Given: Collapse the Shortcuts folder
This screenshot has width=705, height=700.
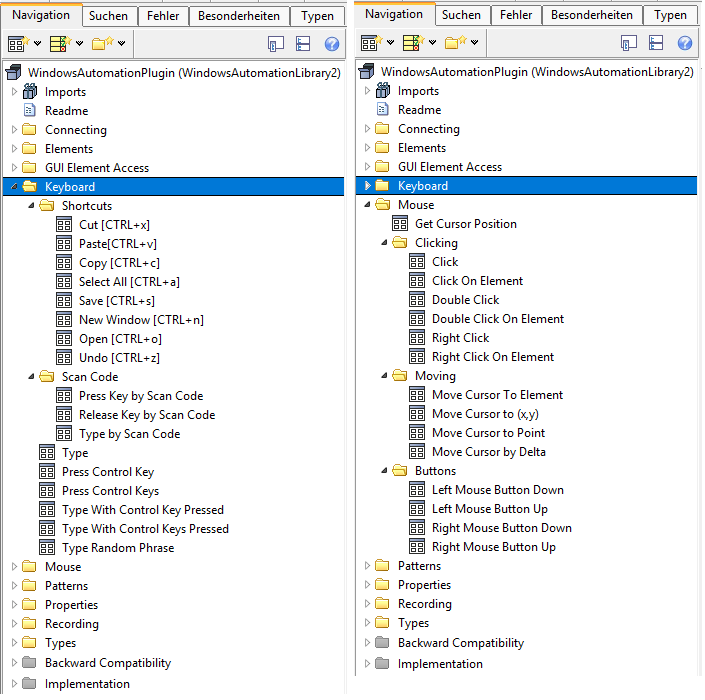Looking at the screenshot, I should point(32,206).
